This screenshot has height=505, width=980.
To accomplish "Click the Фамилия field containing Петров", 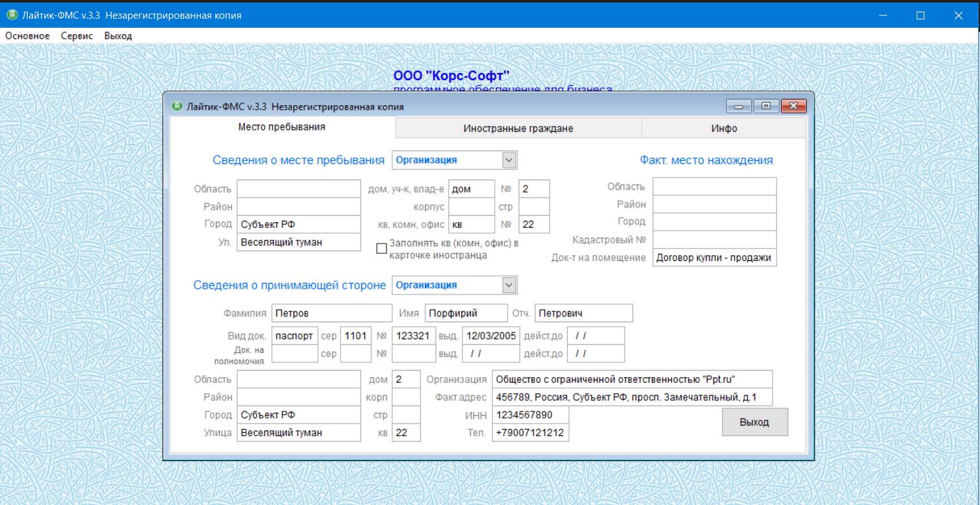I will pyautogui.click(x=331, y=313).
